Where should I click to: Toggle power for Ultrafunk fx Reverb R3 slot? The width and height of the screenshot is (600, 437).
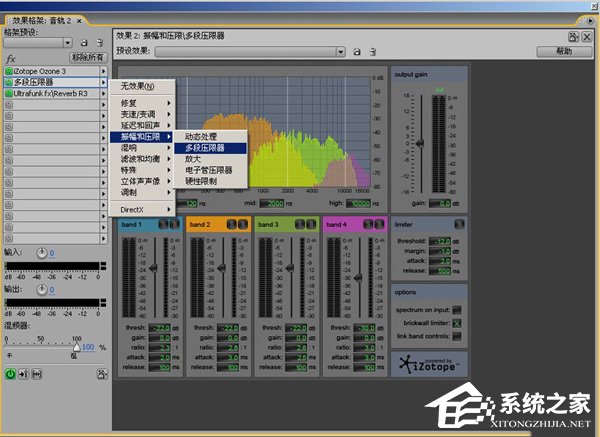(8, 93)
